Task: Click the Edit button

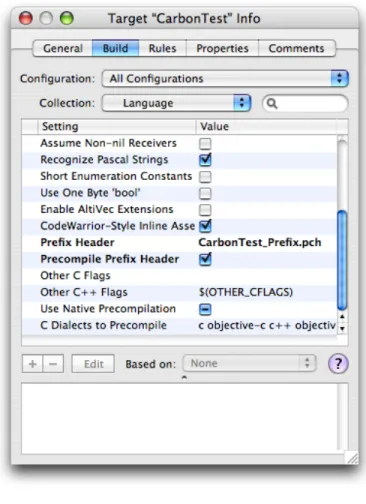Action: click(93, 364)
